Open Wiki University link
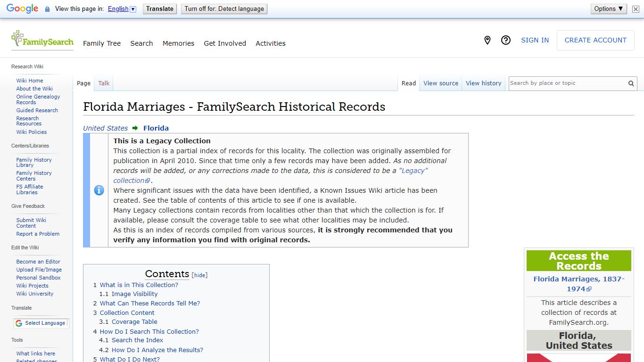Image resolution: width=644 pixels, height=362 pixels. click(35, 294)
